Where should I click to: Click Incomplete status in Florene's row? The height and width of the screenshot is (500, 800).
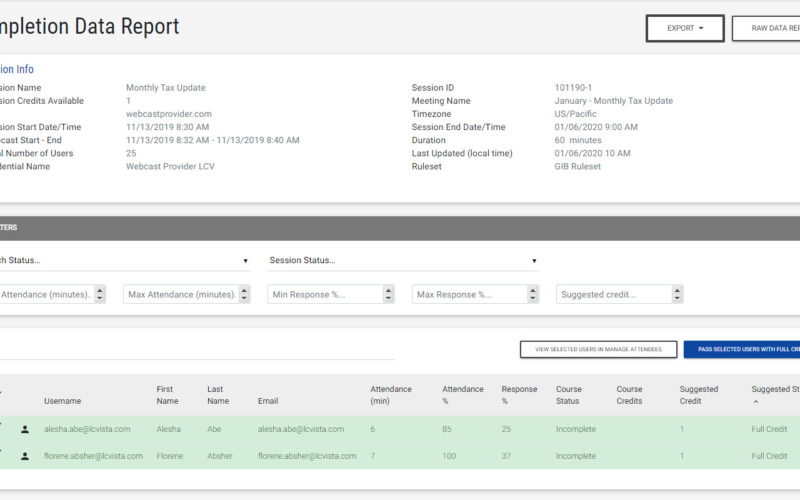click(x=576, y=456)
